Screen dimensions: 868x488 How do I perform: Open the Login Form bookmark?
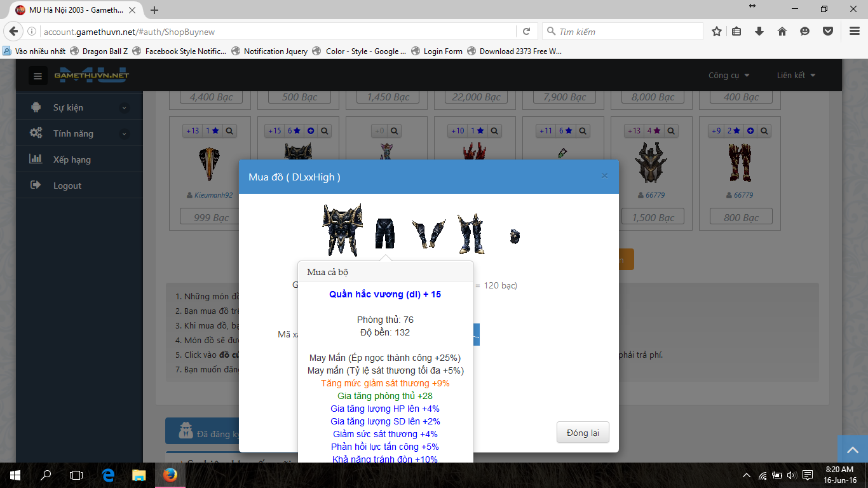click(437, 51)
